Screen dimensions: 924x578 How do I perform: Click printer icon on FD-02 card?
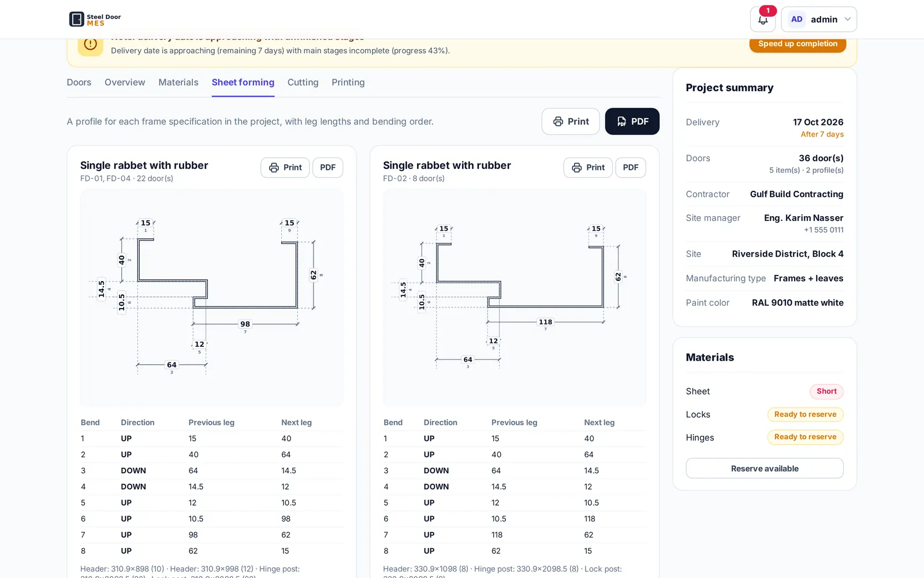tap(576, 168)
